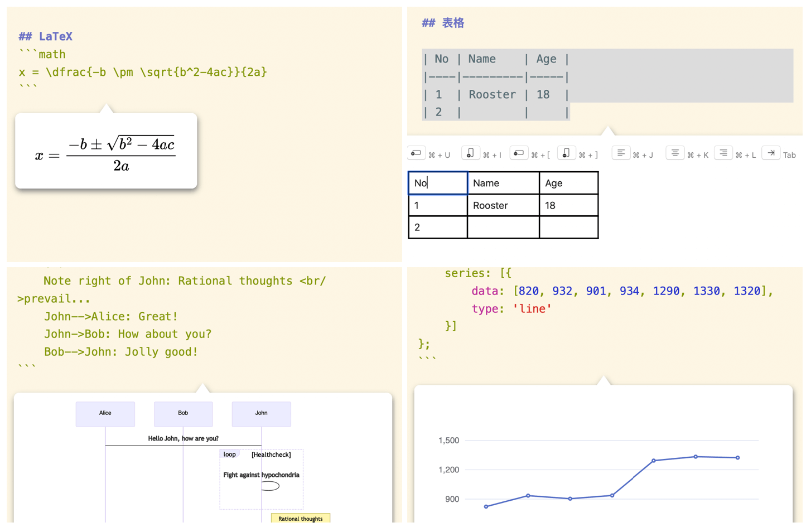Click the 'Bob-->John: Jolly good!' line

pos(121,352)
